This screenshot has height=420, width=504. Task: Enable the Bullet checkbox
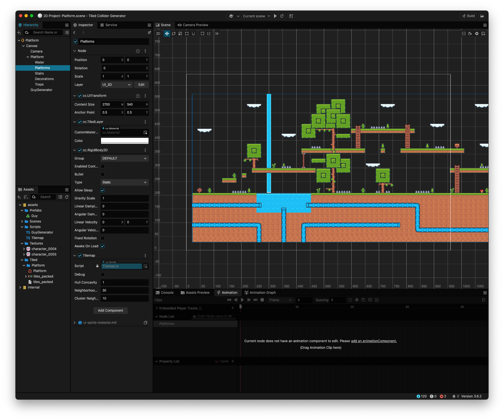click(103, 174)
